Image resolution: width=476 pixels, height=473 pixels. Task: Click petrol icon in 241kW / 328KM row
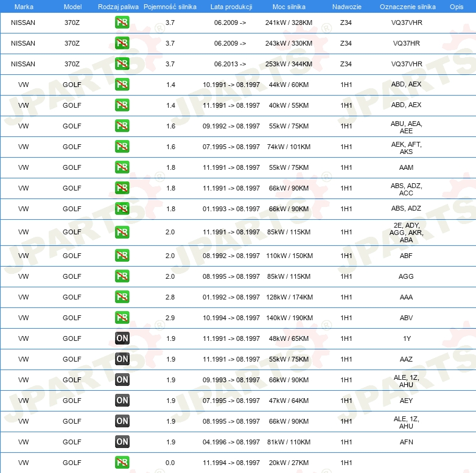[122, 23]
